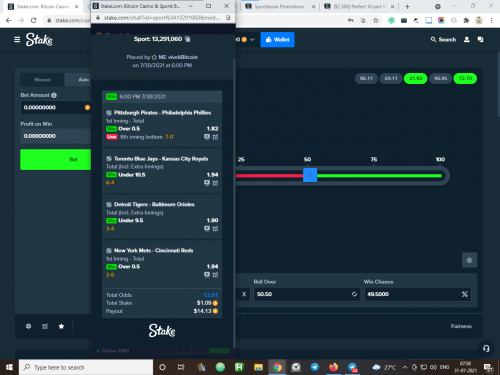Open the New York Mets - Cincinnati Reds match
The image size is (500, 375).
pos(153,250)
